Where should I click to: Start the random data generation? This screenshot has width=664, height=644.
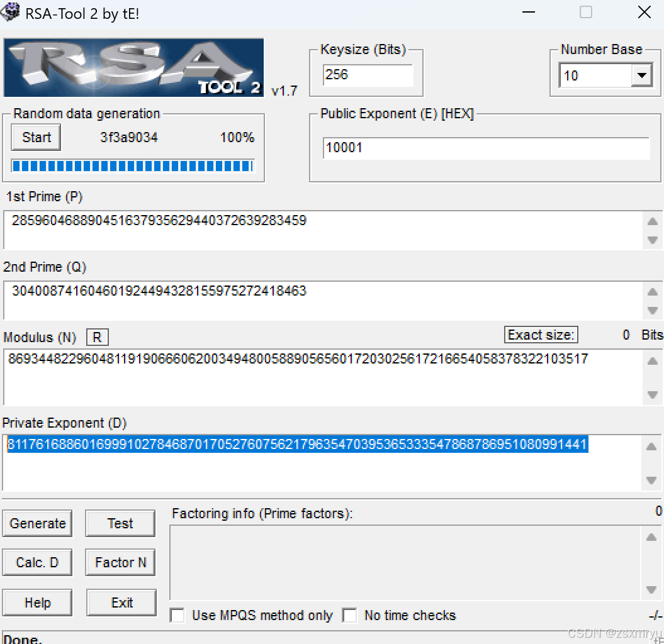(x=35, y=137)
